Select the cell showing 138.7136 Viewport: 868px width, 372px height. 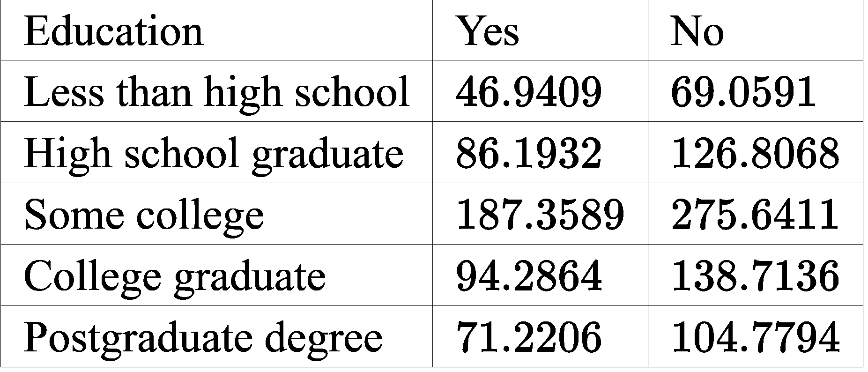click(755, 275)
